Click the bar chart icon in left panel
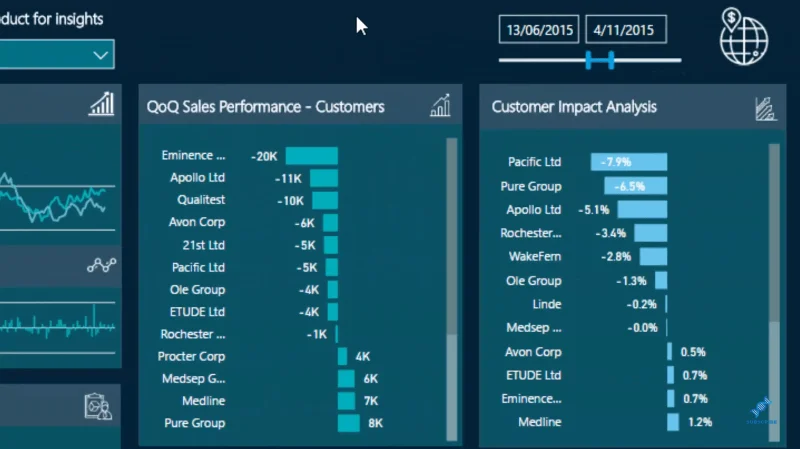 click(102, 104)
